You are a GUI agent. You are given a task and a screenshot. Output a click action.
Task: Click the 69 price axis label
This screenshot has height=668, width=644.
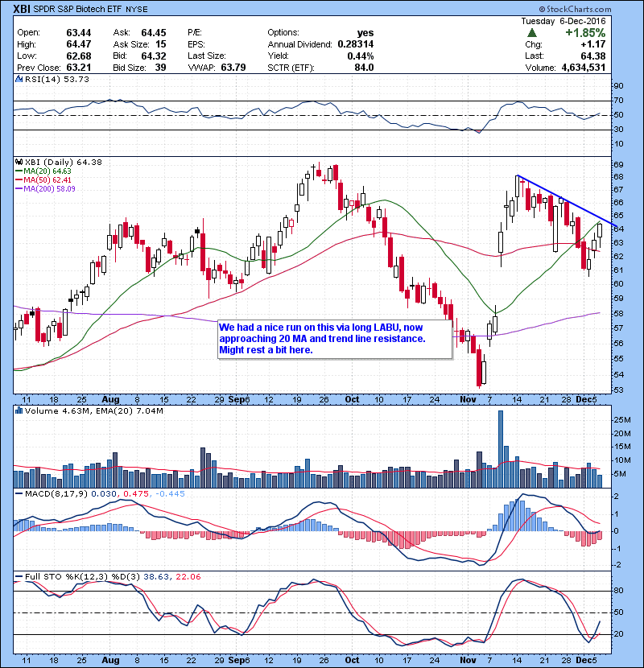[x=618, y=164]
